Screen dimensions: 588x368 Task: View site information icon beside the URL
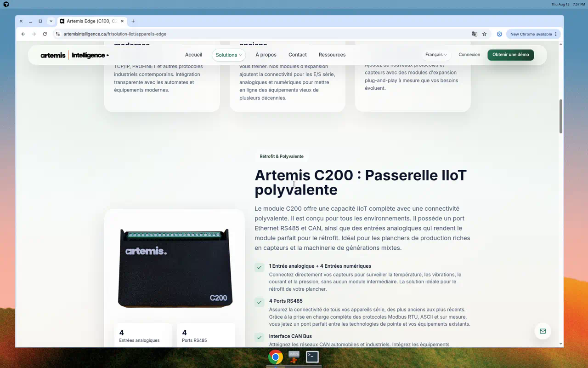57,34
